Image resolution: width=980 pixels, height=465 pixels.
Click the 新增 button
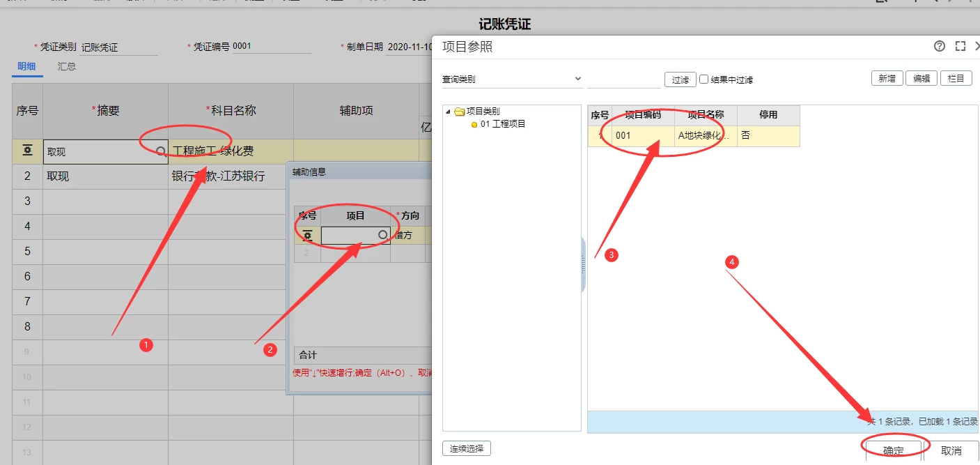pos(887,79)
